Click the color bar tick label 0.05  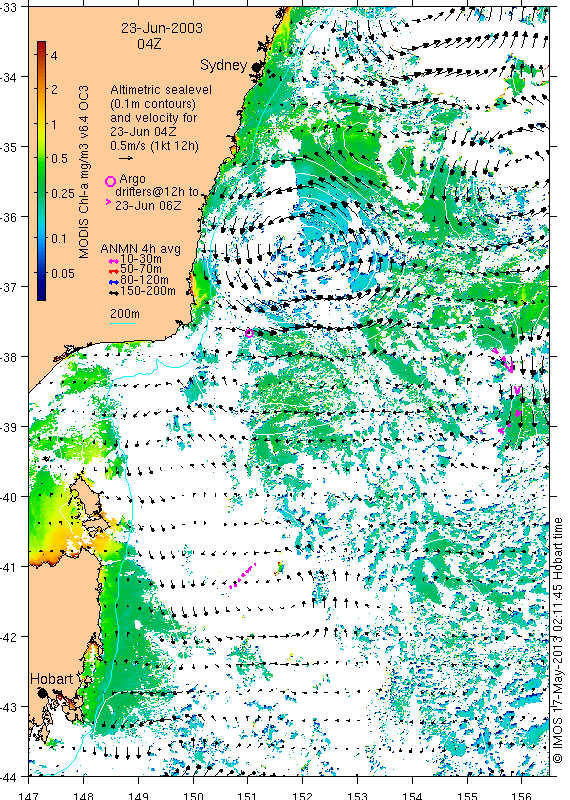63,273
